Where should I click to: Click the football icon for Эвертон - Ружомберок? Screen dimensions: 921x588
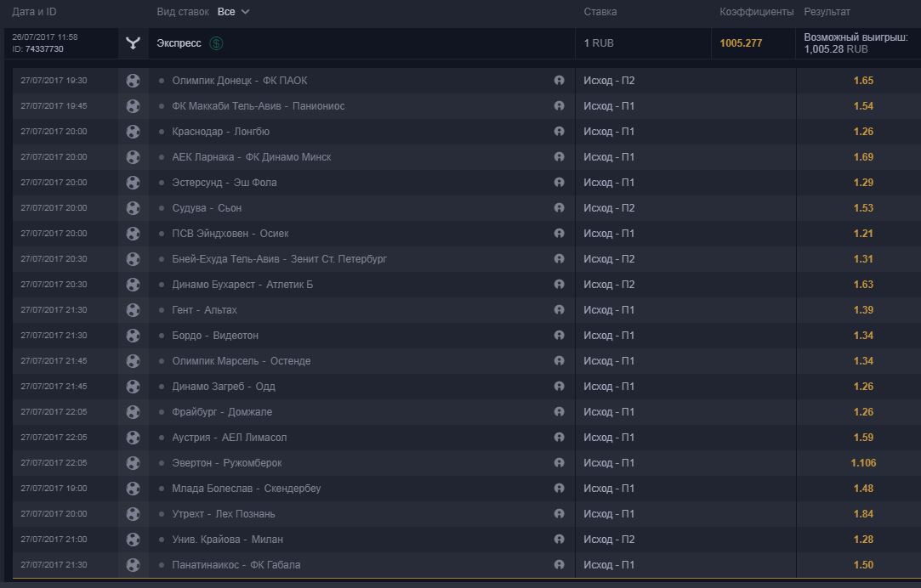point(133,463)
